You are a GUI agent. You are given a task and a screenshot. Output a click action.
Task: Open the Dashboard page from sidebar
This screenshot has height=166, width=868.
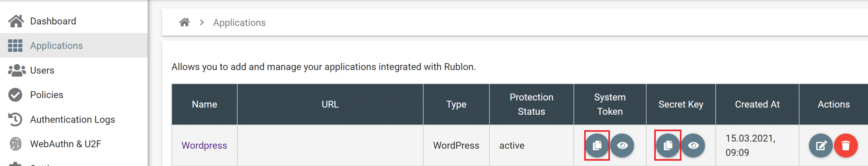pos(53,21)
